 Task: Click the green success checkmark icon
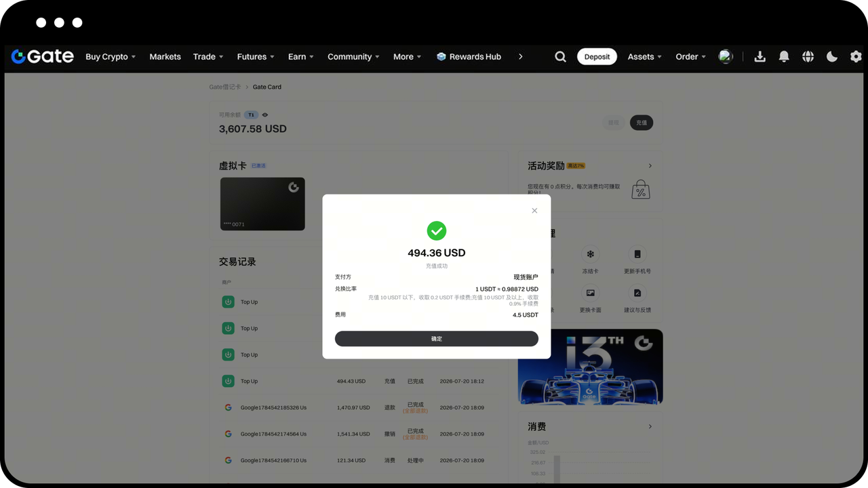point(437,230)
